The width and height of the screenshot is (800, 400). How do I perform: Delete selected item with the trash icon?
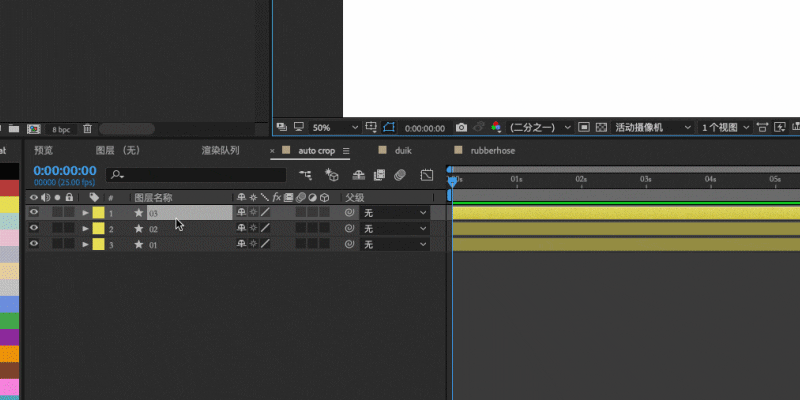point(88,129)
